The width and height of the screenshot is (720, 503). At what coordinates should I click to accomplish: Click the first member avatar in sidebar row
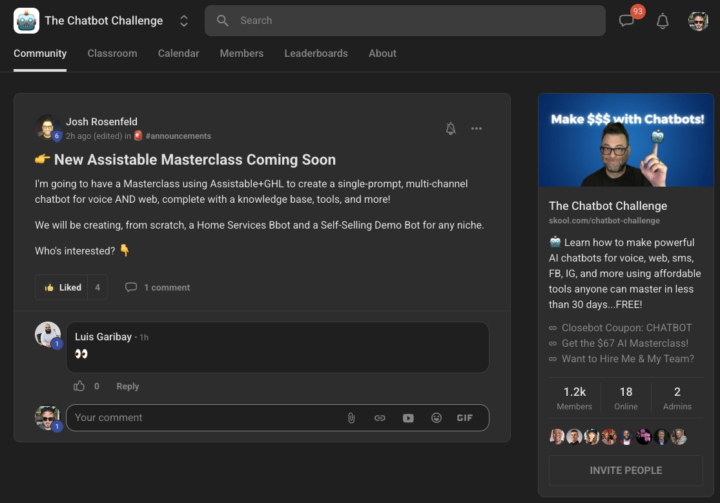pos(557,436)
